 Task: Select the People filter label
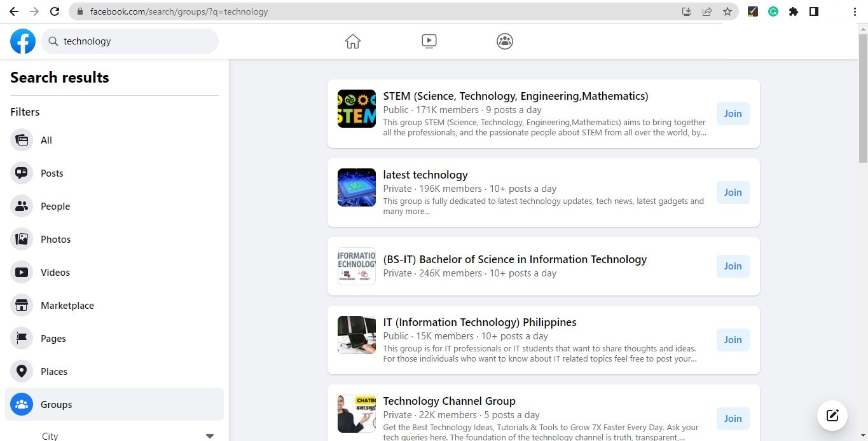pos(55,207)
